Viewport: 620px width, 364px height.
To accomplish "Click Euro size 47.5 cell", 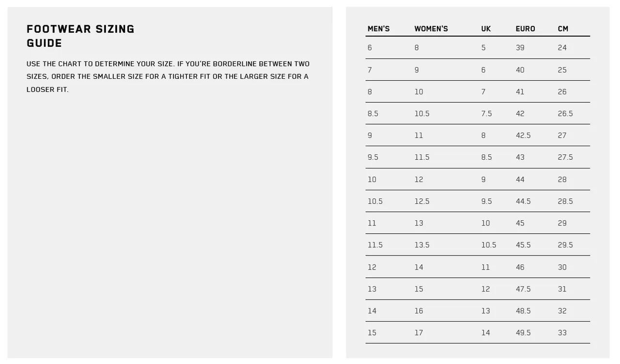I will pos(523,289).
